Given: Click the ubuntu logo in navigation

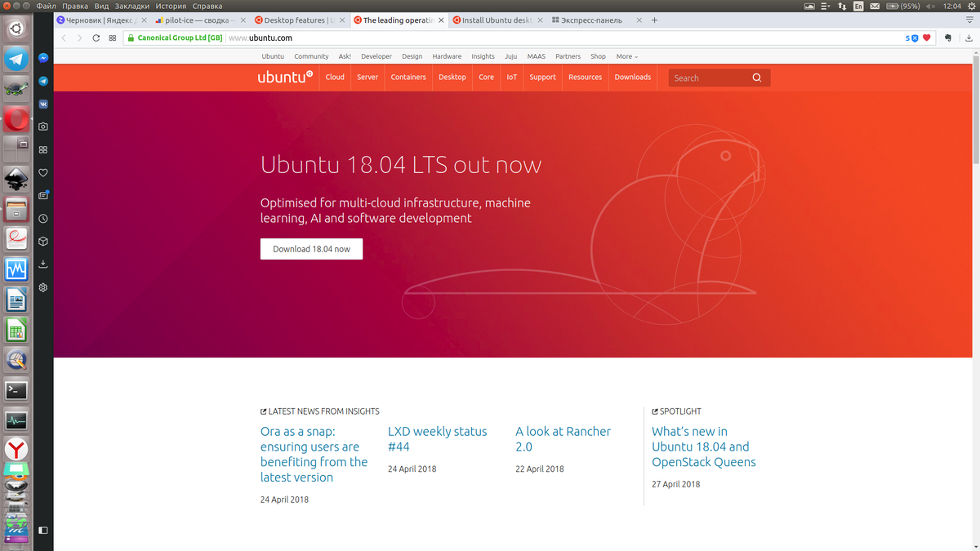Looking at the screenshot, I should [286, 77].
